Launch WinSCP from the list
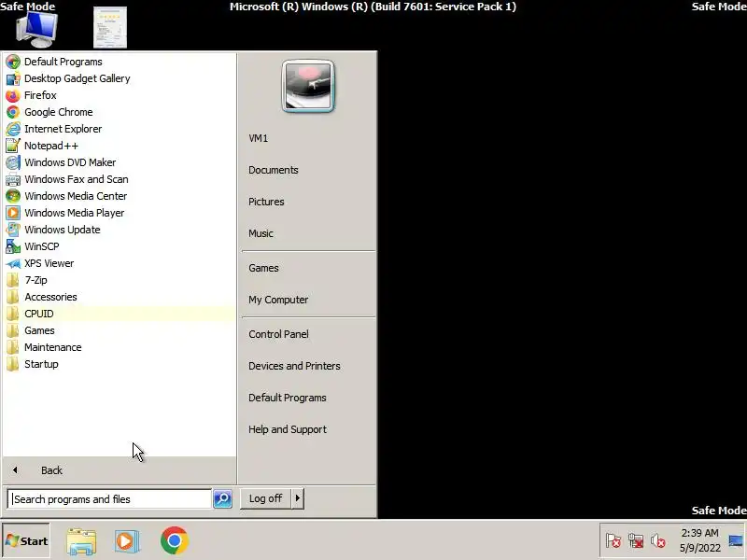747x560 pixels. tap(120, 246)
